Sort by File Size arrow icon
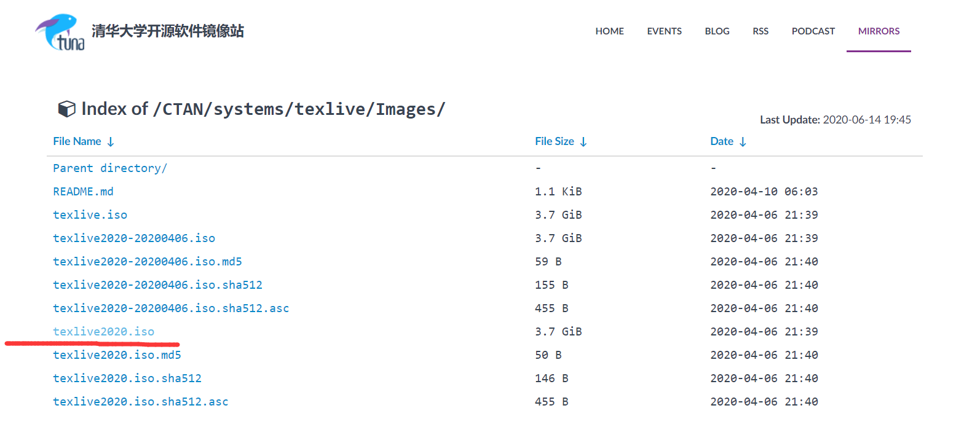 pyautogui.click(x=583, y=142)
